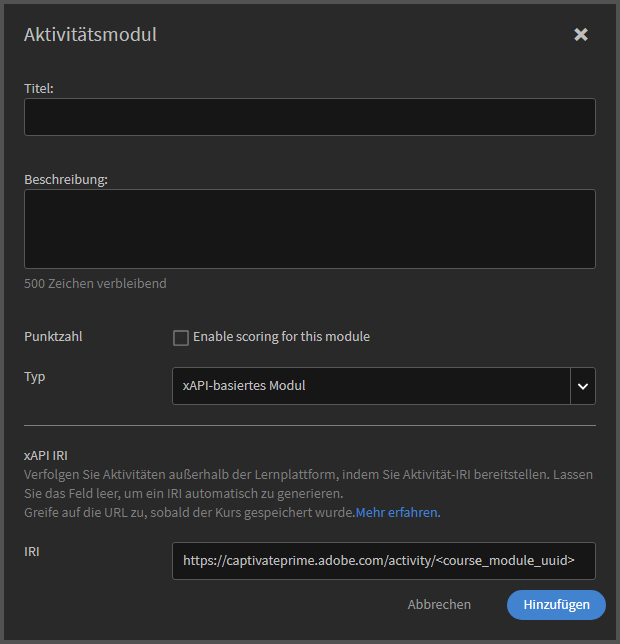This screenshot has width=620, height=644.
Task: Focus the Beschreibung text area
Action: coord(309,229)
